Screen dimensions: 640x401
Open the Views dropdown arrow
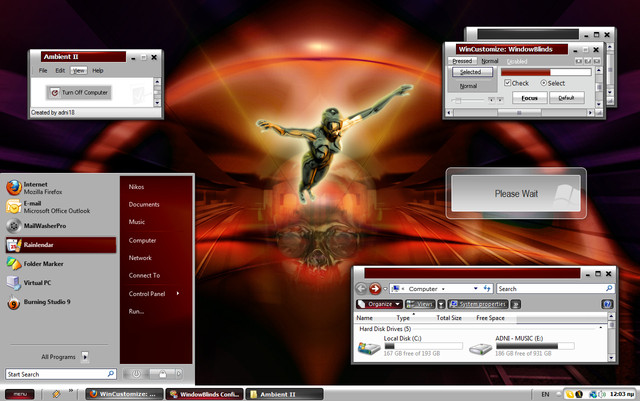tap(441, 304)
